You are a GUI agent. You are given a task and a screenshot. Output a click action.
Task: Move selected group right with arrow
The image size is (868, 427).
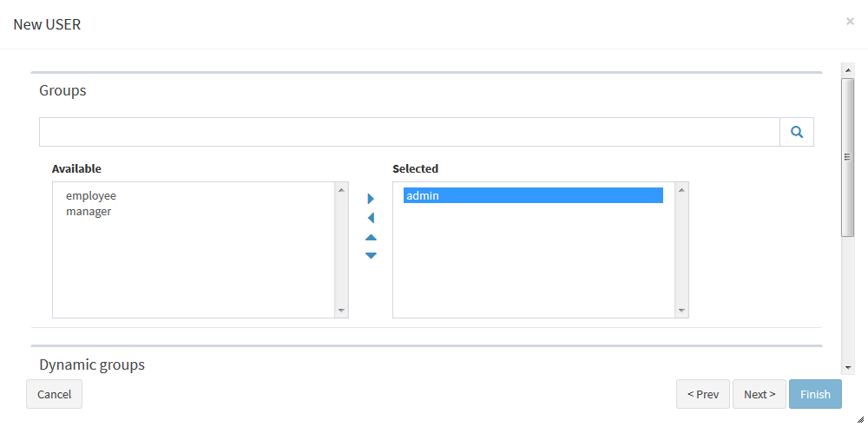click(371, 199)
